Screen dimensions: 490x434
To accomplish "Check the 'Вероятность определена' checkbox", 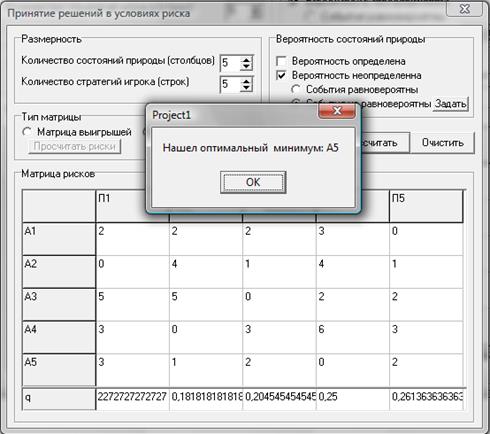I will click(281, 61).
